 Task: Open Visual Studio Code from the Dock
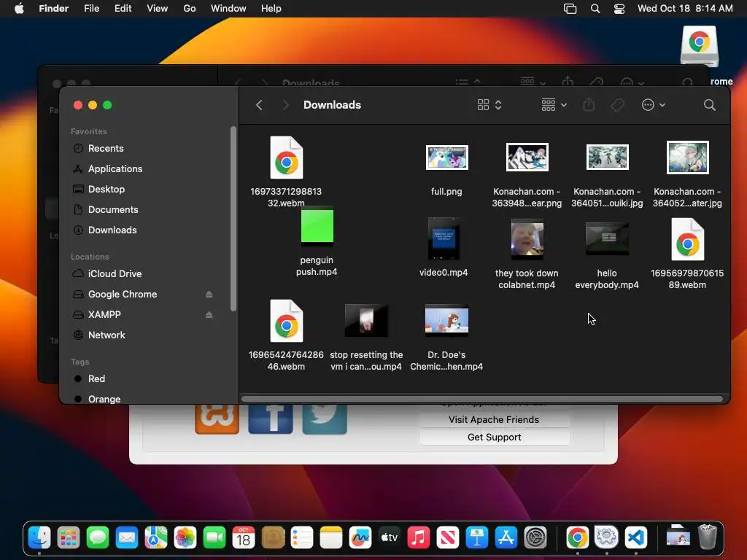pyautogui.click(x=636, y=538)
